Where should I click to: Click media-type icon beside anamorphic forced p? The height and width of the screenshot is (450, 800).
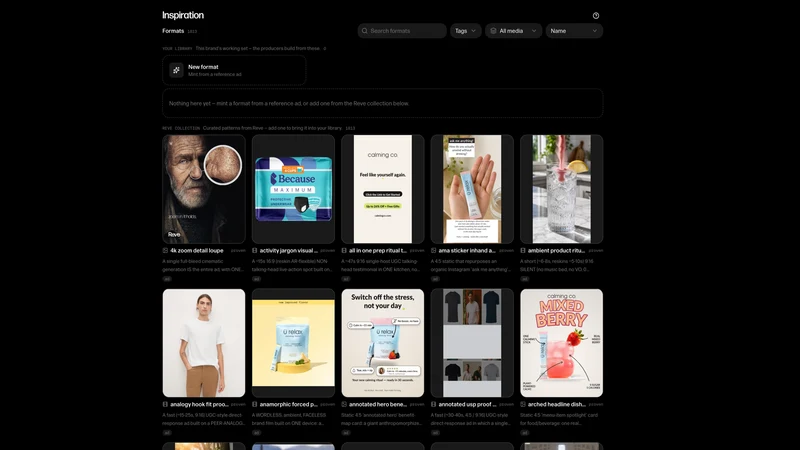255,404
